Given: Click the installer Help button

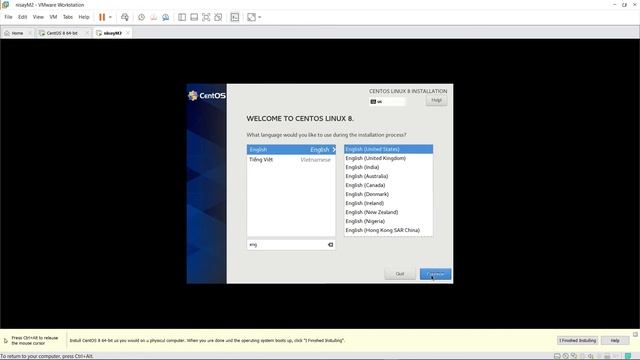Looking at the screenshot, I should pyautogui.click(x=436, y=100).
